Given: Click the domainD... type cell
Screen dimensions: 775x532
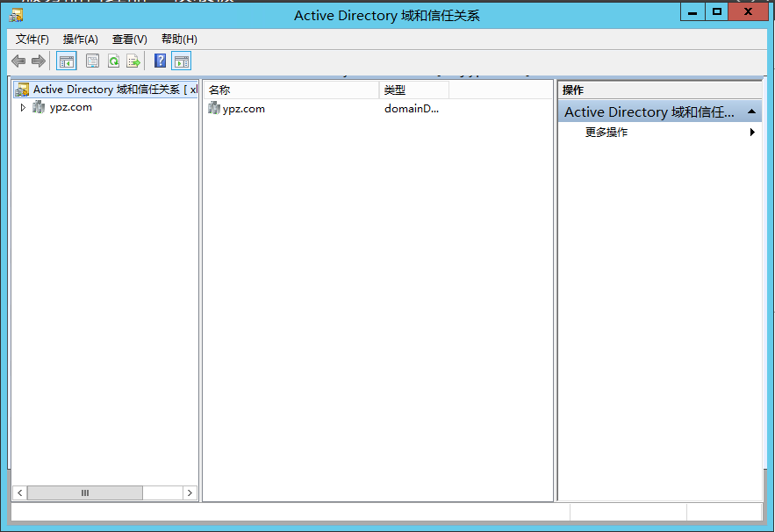Looking at the screenshot, I should 412,109.
